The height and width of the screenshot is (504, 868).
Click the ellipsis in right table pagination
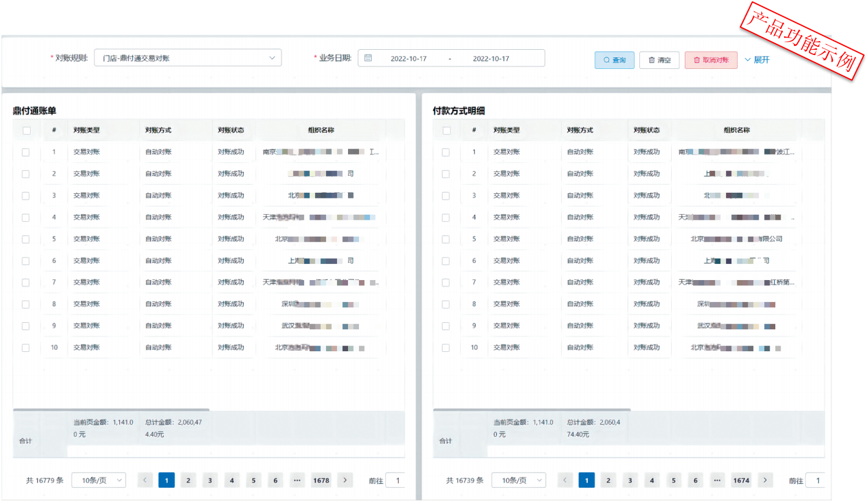[717, 480]
